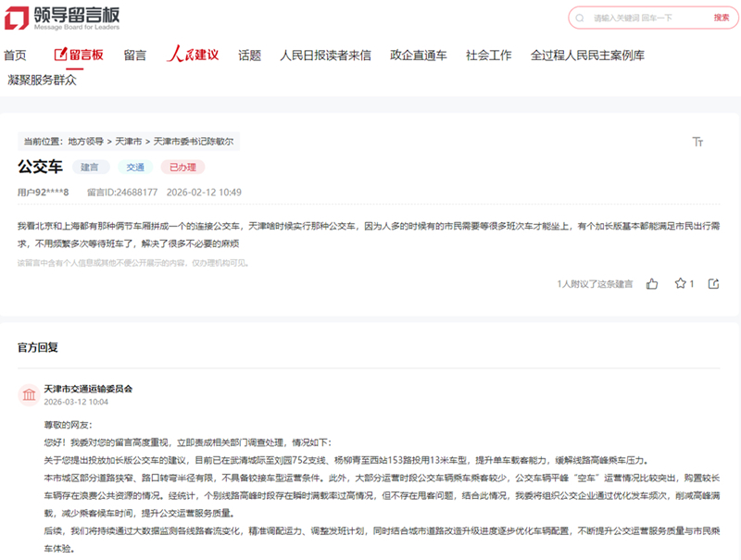This screenshot has width=741, height=560.
Task: Open the 凝聚服务群众 menu item
Action: coord(42,80)
